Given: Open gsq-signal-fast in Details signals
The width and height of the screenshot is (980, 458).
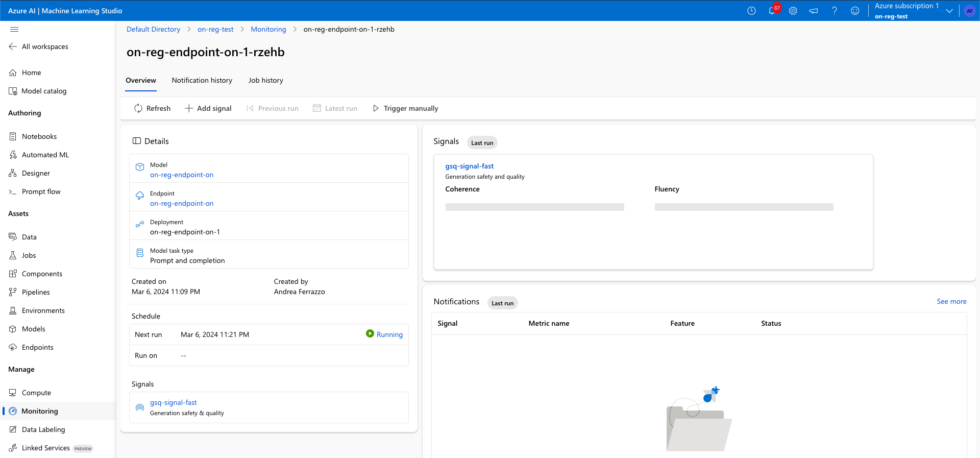Looking at the screenshot, I should [x=174, y=402].
